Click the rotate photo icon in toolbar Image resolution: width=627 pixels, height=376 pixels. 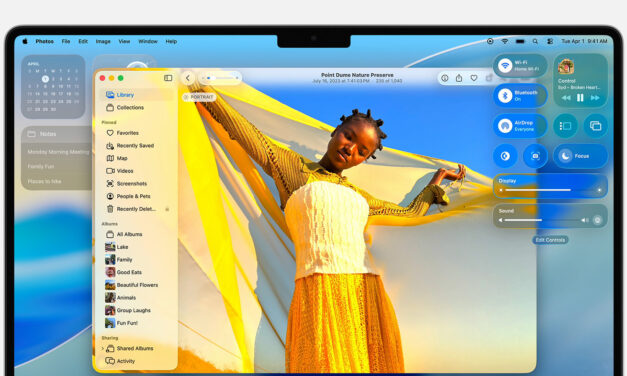click(488, 78)
